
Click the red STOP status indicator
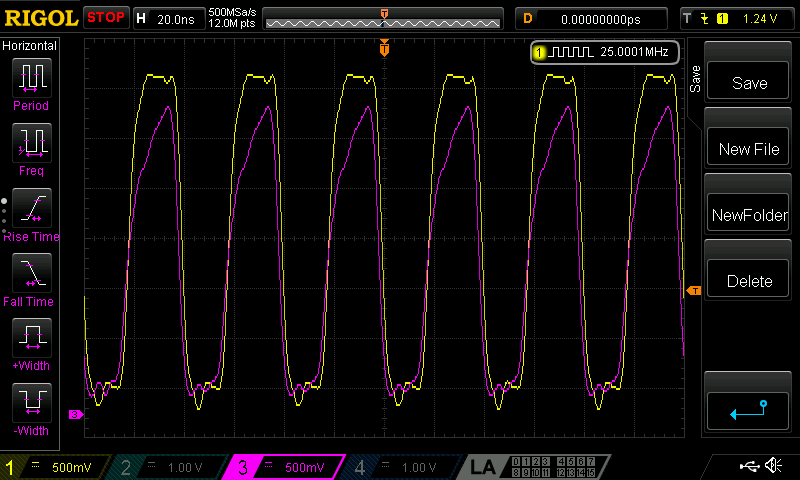[106, 18]
